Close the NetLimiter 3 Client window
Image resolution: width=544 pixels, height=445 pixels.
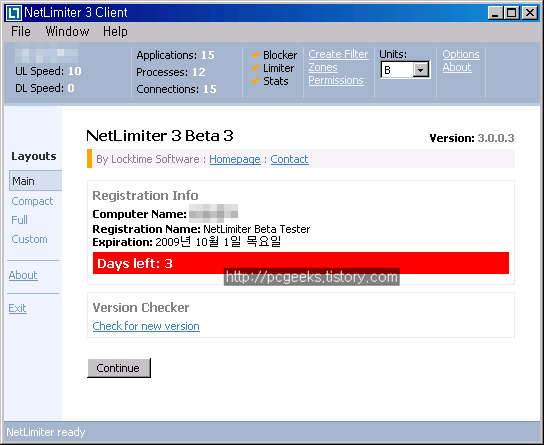click(x=530, y=13)
